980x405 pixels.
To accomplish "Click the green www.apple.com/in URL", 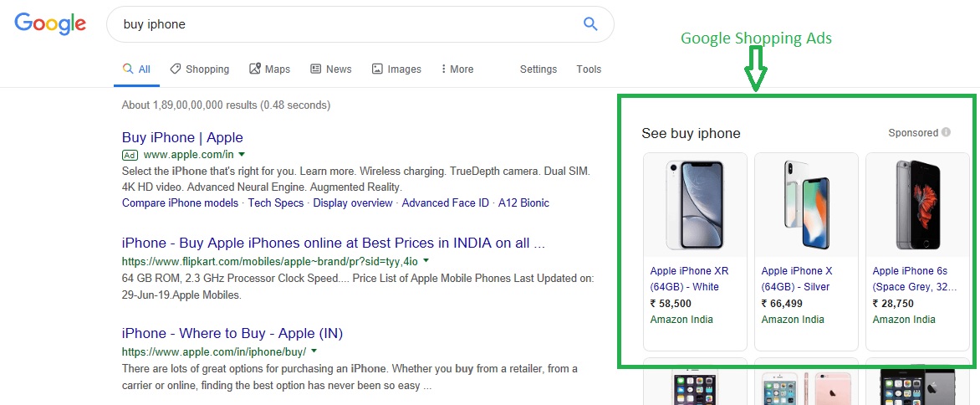I will click(x=189, y=154).
